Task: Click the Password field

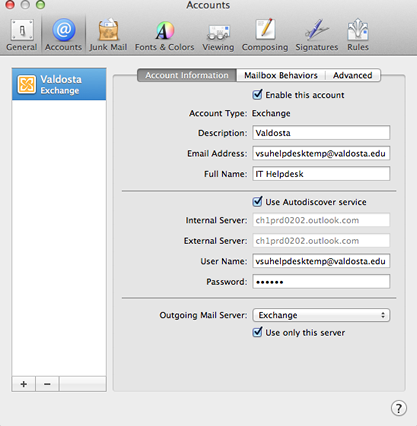Action: 321,282
